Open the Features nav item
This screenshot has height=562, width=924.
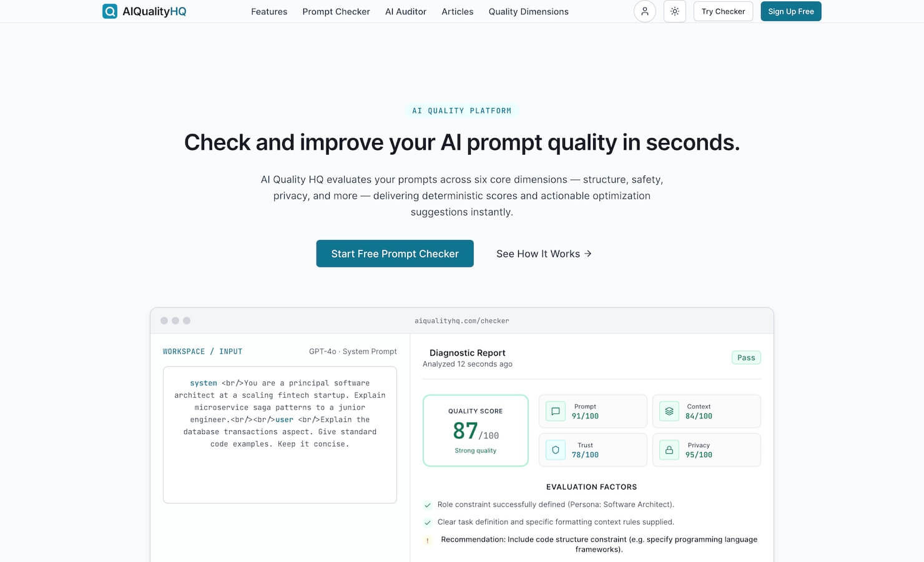click(269, 11)
